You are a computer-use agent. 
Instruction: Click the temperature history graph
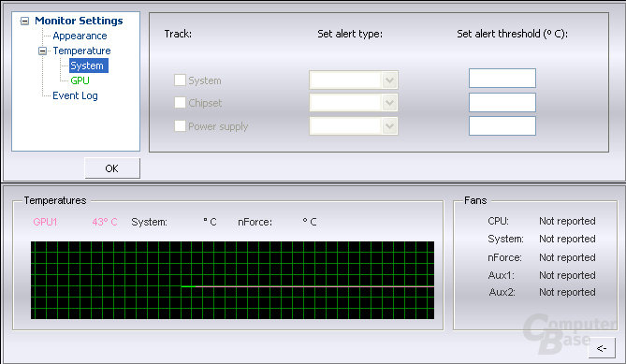coord(232,280)
